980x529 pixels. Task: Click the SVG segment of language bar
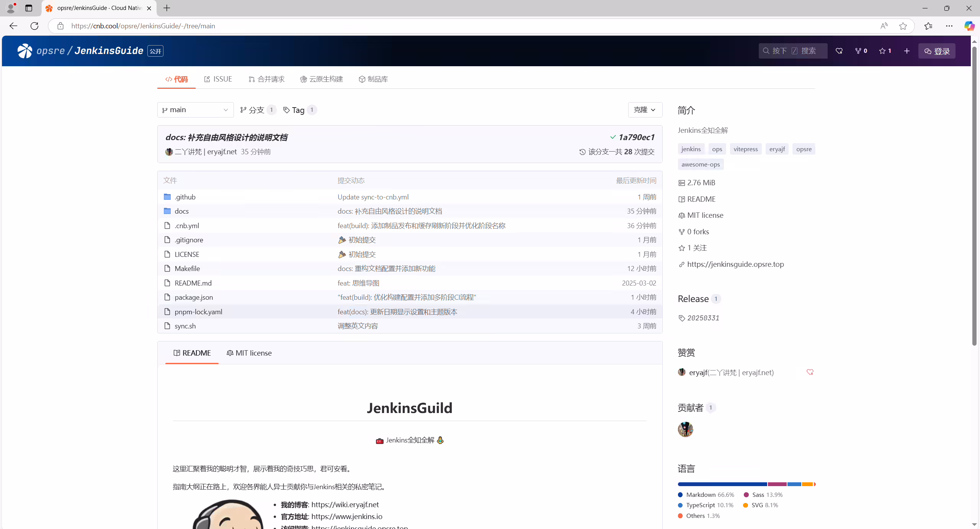[807, 484]
